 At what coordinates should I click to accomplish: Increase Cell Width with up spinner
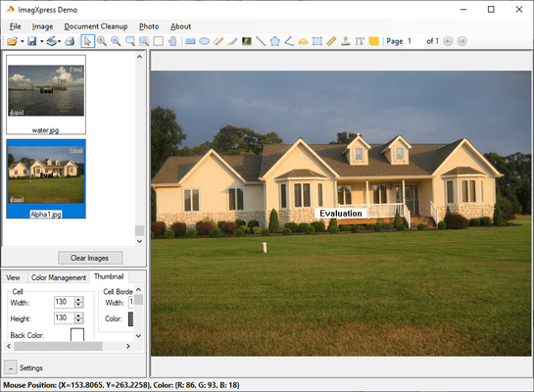pyautogui.click(x=78, y=299)
